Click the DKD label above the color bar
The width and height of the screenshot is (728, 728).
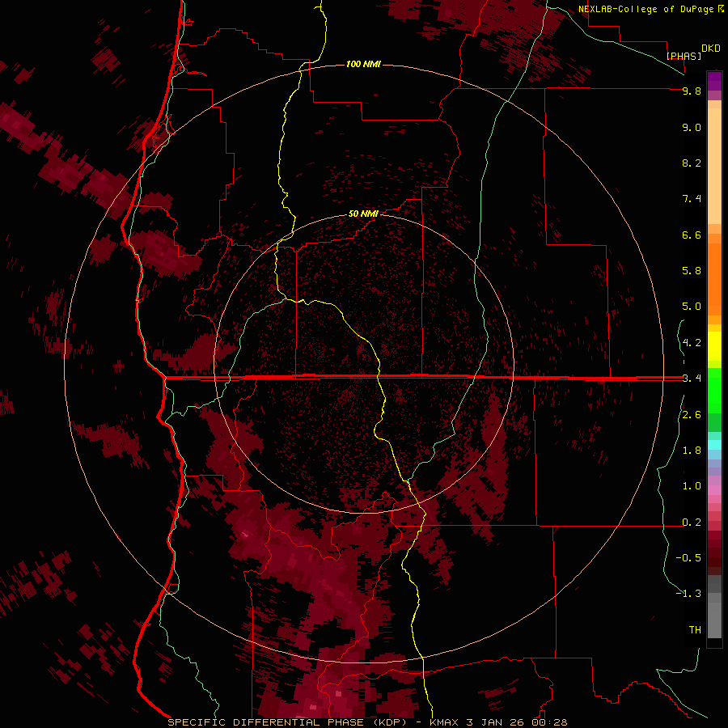click(711, 48)
